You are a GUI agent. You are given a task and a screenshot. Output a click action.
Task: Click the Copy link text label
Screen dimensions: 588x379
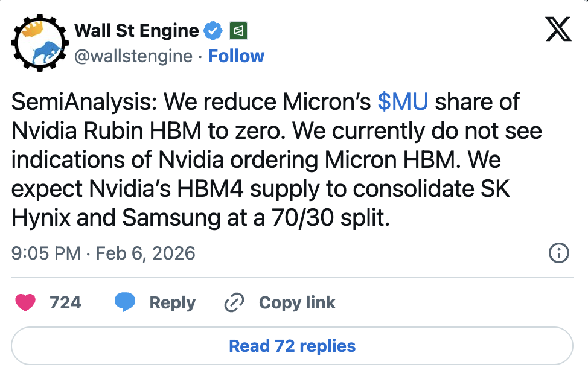click(297, 302)
